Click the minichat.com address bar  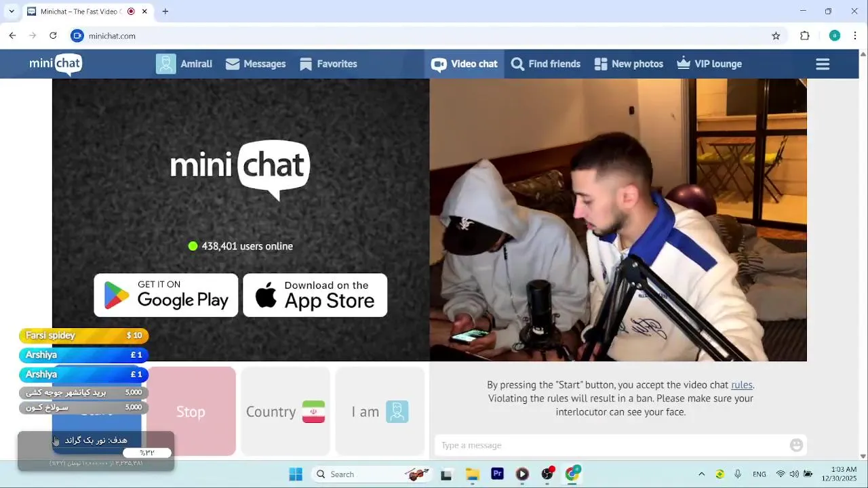click(420, 36)
